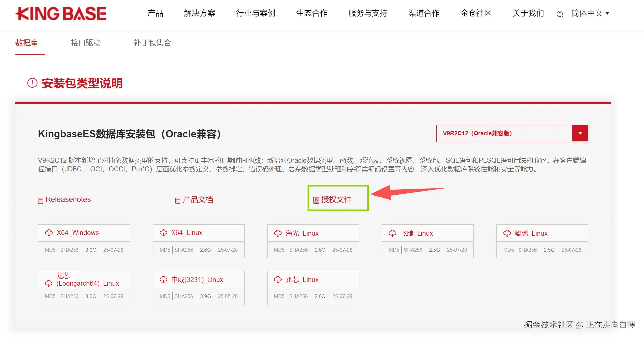Screen dimensions: 644x338
Task: Open the 生态合作 menu
Action: point(312,13)
